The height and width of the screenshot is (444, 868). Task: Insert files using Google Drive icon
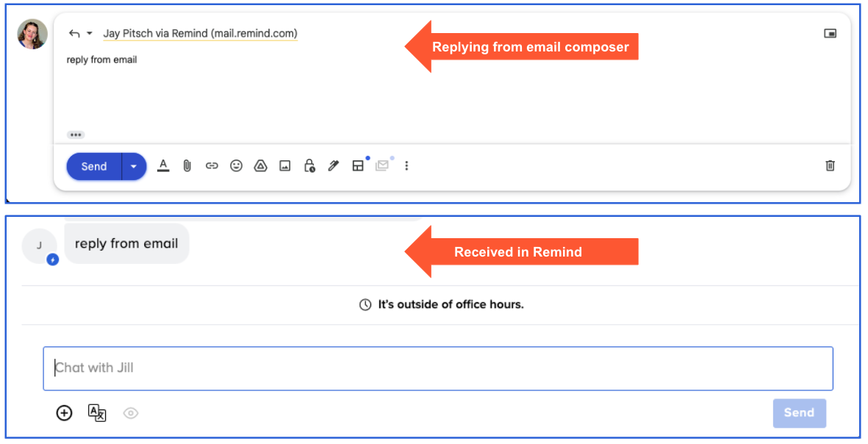click(x=260, y=166)
